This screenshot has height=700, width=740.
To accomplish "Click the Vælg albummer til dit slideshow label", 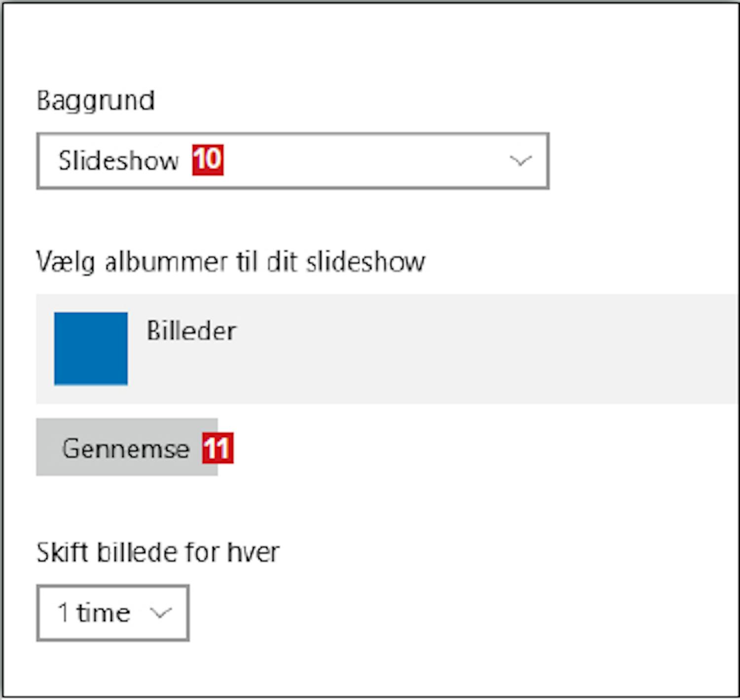I will (230, 262).
